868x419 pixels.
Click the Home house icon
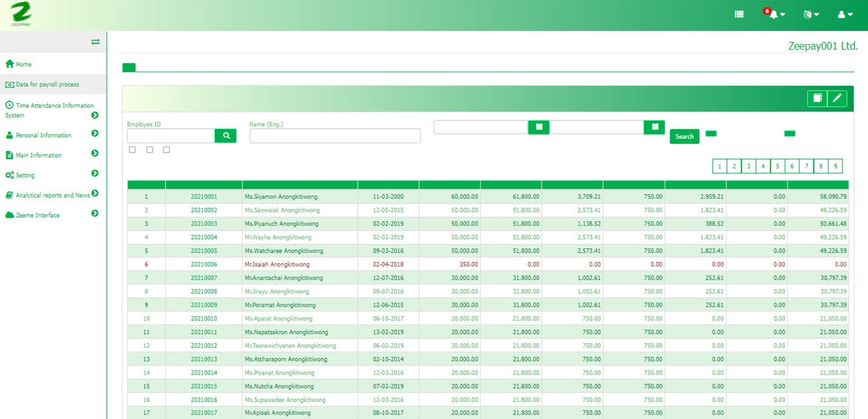[x=9, y=64]
